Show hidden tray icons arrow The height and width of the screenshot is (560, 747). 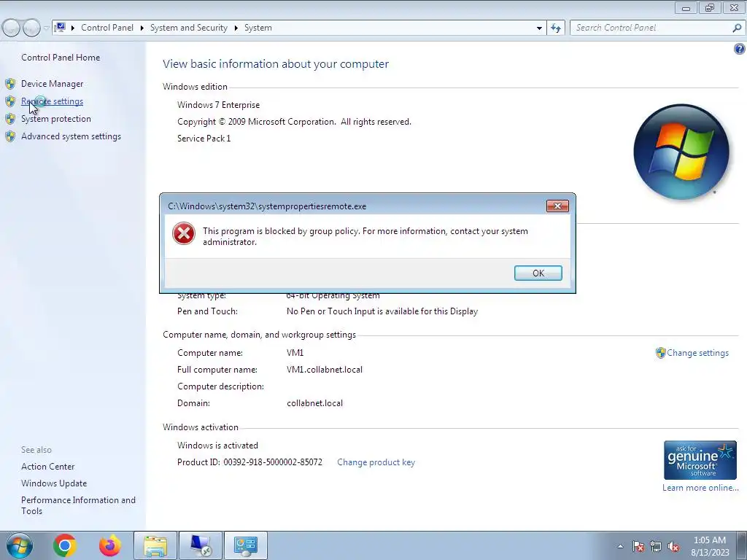[x=620, y=547]
